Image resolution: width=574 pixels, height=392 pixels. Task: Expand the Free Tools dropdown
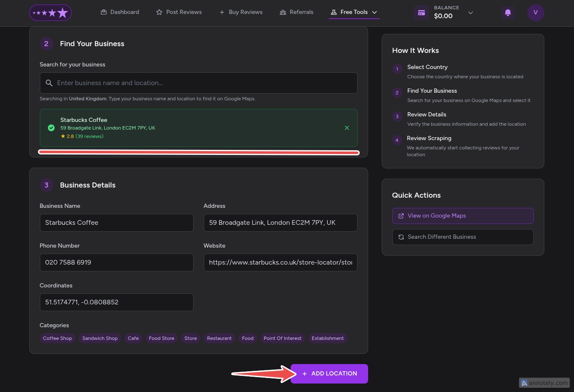(x=354, y=12)
